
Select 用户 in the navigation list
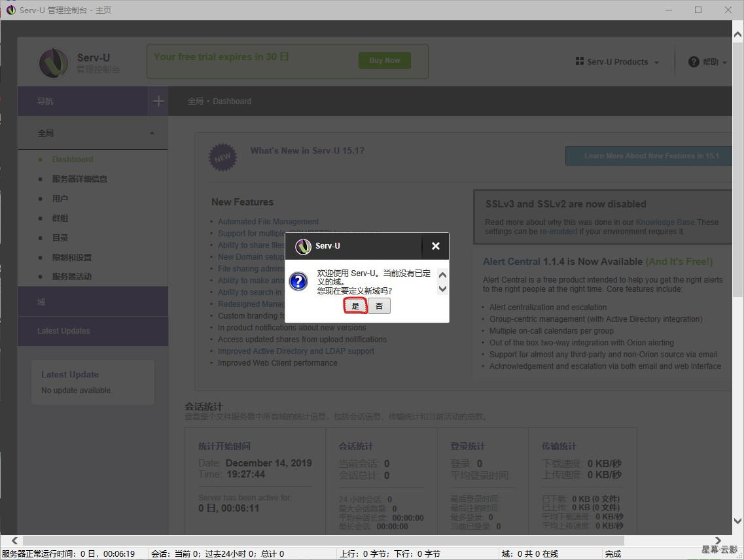(60, 199)
